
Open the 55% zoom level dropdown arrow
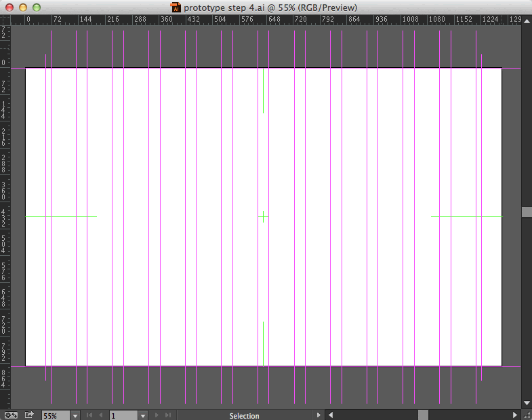[75, 415]
